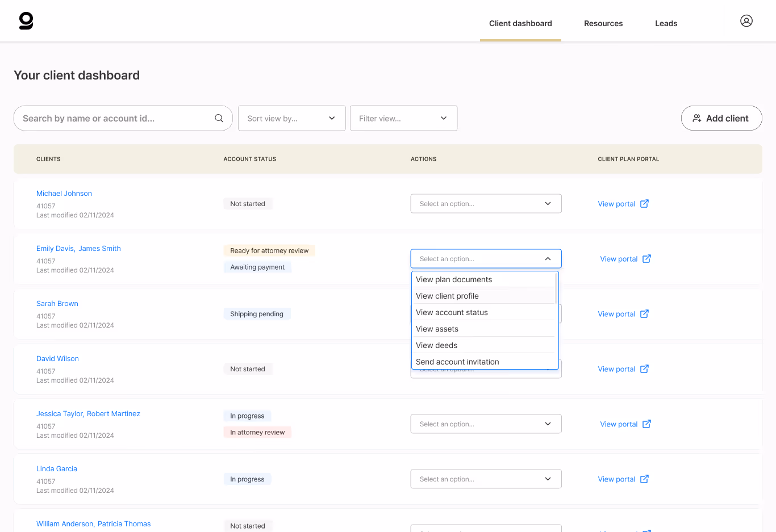The image size is (776, 532).
Task: Open Emily Davis client link
Action: [55, 249]
